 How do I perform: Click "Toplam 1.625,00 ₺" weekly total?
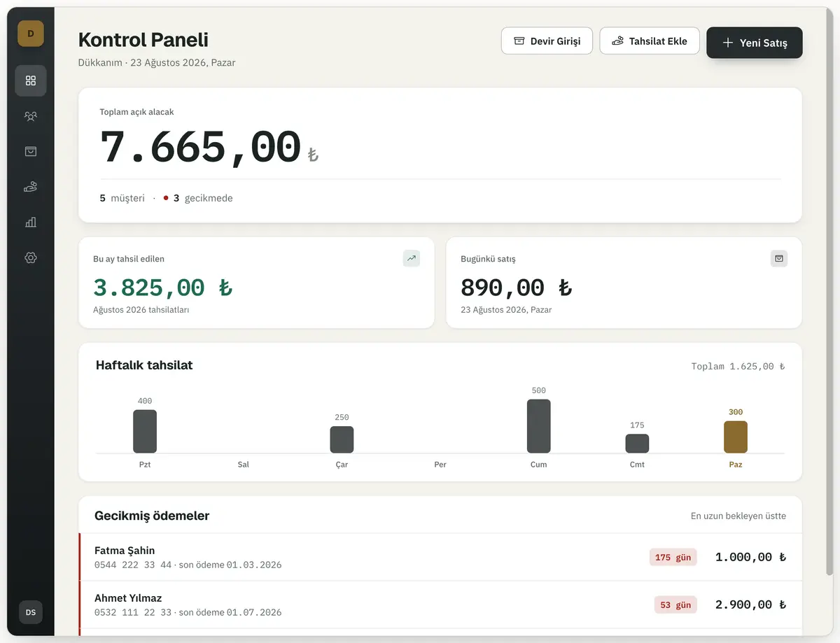pos(738,366)
